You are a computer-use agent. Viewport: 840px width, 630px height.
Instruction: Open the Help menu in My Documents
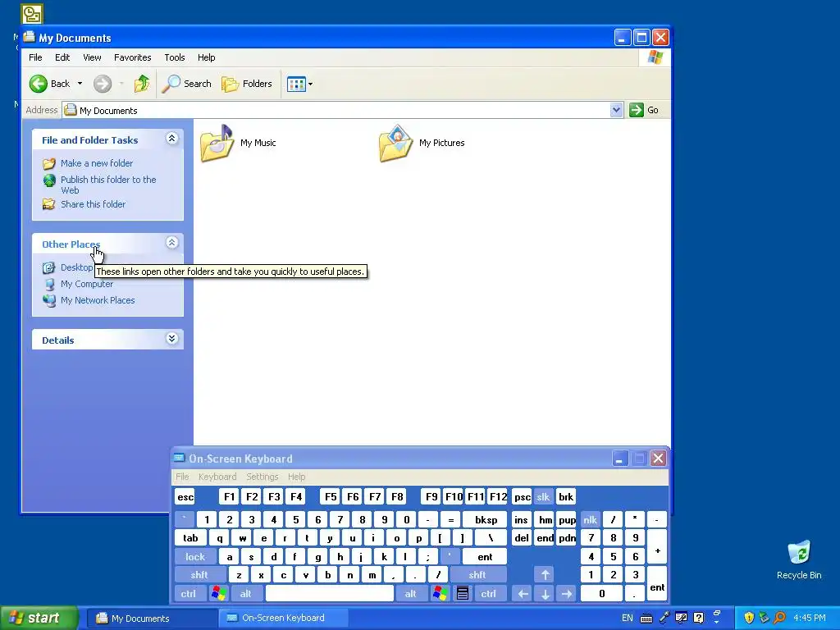click(206, 57)
